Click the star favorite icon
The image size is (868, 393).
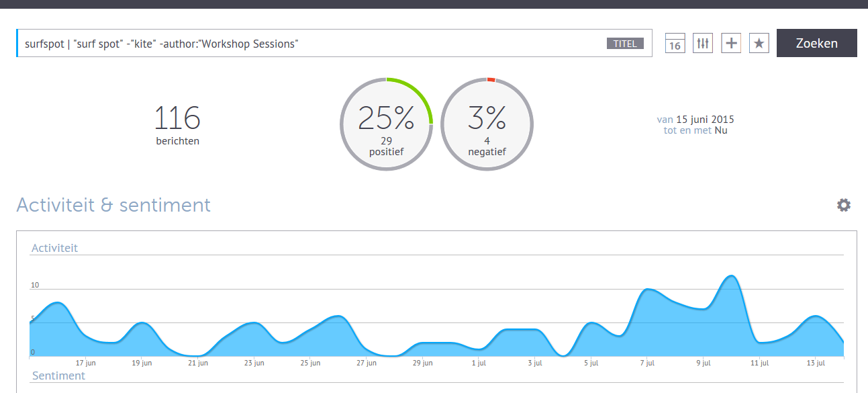pos(759,43)
